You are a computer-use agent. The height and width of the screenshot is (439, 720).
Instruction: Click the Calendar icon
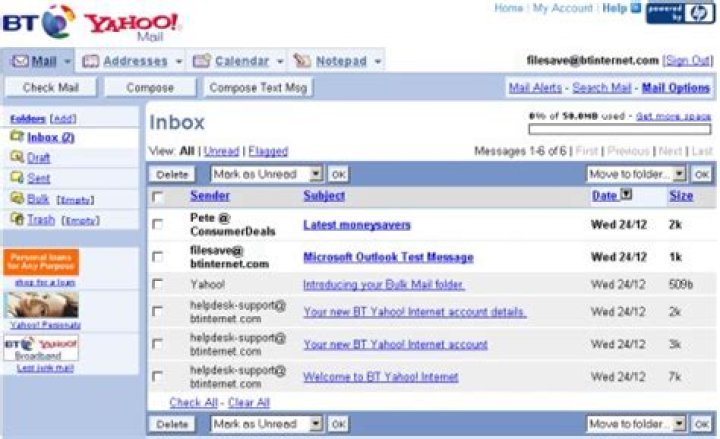click(x=202, y=61)
